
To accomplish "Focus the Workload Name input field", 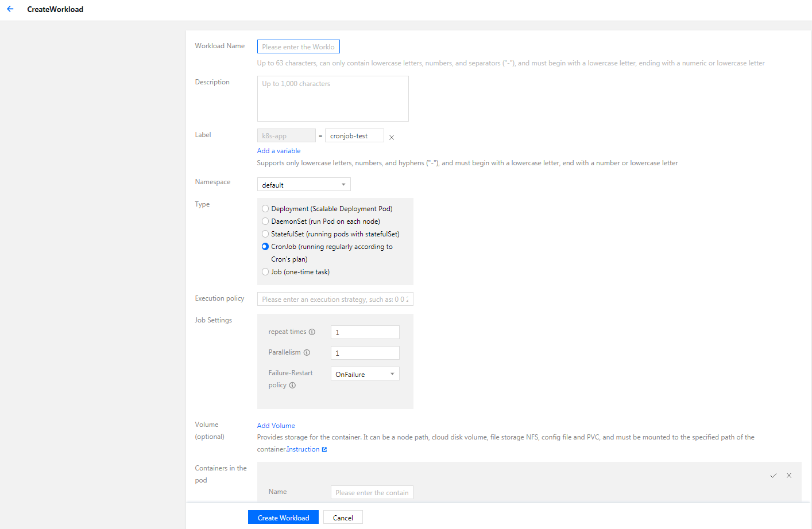I will click(298, 47).
